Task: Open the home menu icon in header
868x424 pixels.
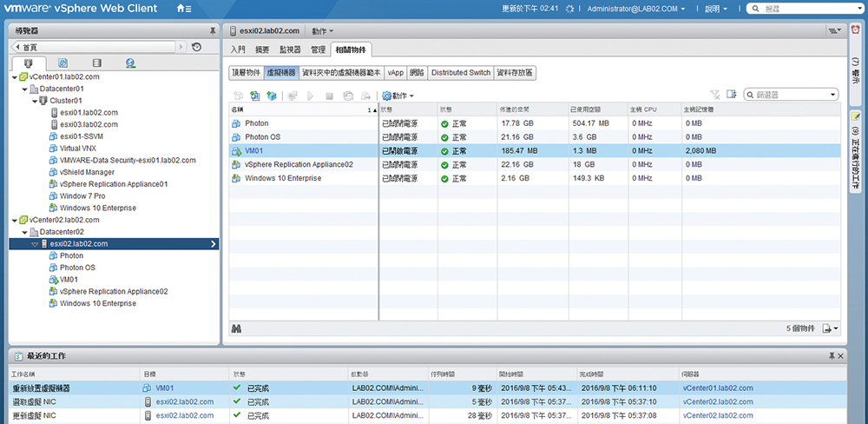Action: click(184, 9)
